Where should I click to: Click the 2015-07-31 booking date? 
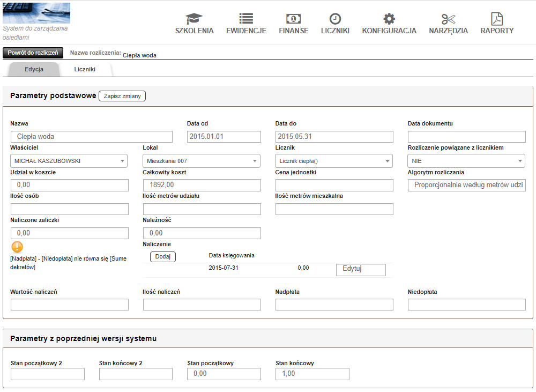tap(224, 268)
